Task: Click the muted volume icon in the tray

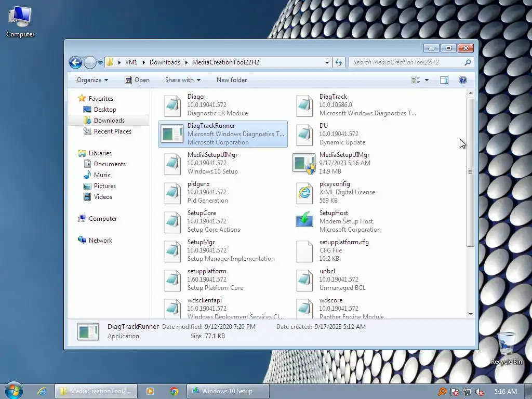Action: pyautogui.click(x=480, y=392)
